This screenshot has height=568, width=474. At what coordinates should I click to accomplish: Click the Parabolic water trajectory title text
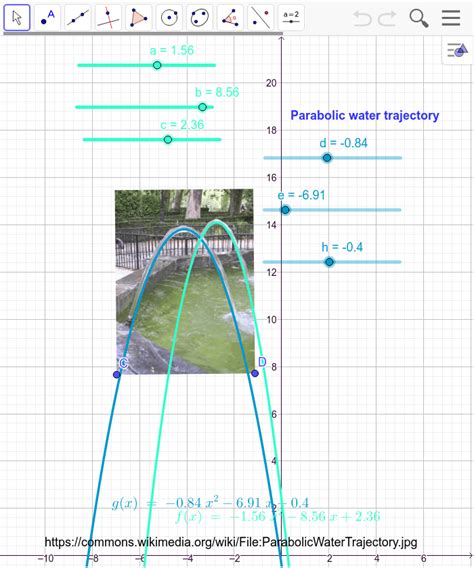tap(365, 116)
